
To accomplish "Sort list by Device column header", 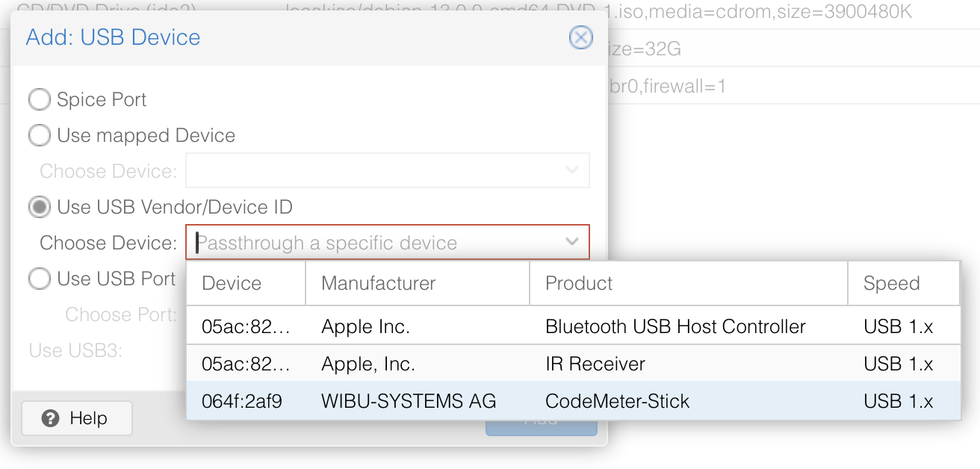I will point(246,283).
